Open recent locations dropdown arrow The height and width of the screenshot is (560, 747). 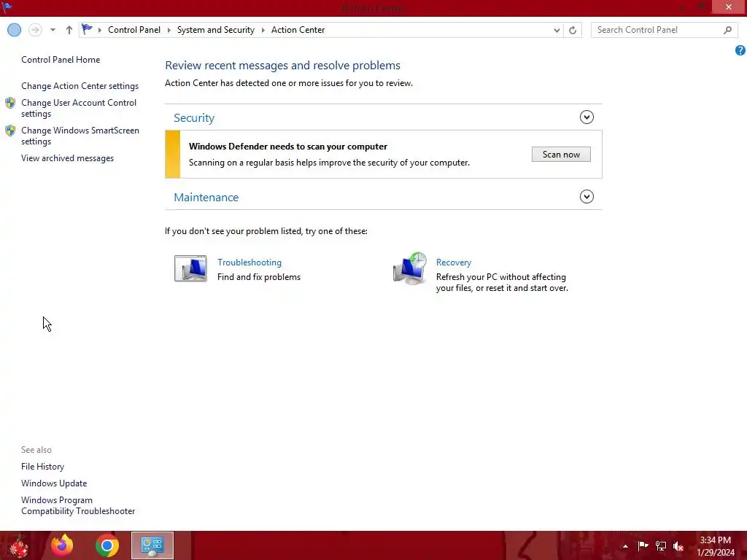[x=53, y=30]
